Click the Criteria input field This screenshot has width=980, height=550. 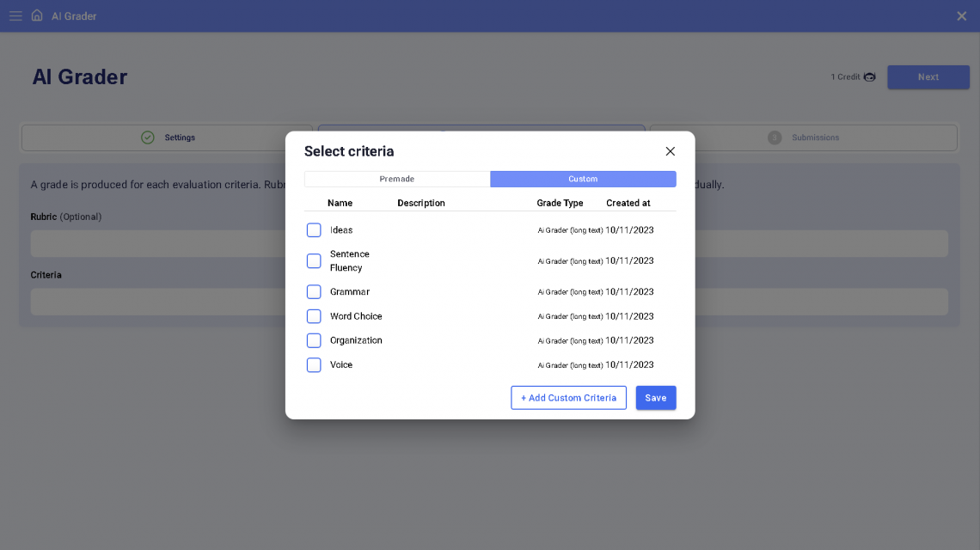pos(155,301)
